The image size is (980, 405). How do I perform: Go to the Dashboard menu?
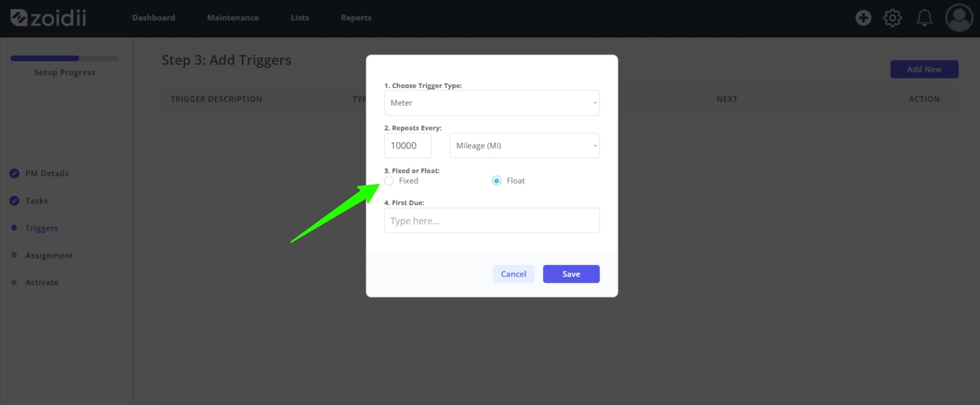154,18
